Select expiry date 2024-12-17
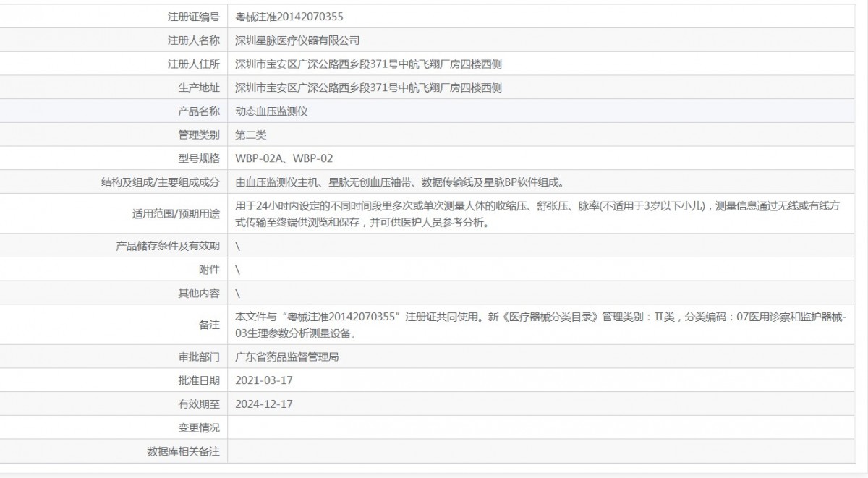868x478 pixels. tap(264, 404)
